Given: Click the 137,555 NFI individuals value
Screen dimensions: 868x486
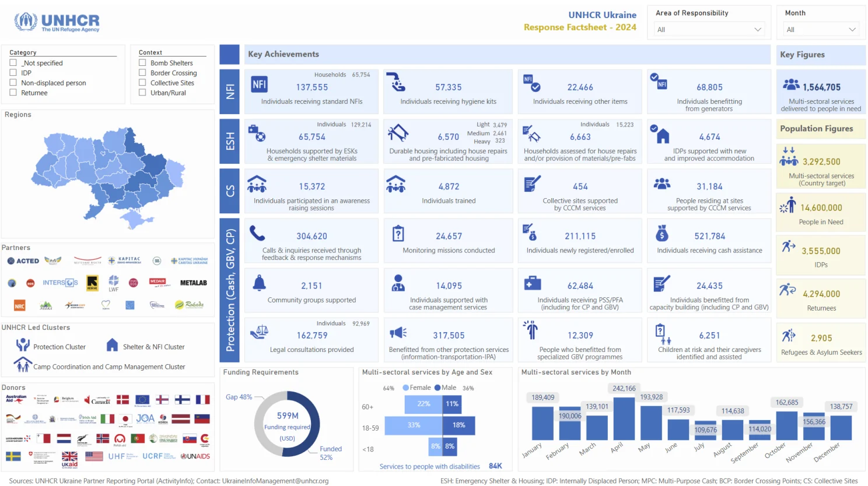Looking at the screenshot, I should pyautogui.click(x=312, y=87).
